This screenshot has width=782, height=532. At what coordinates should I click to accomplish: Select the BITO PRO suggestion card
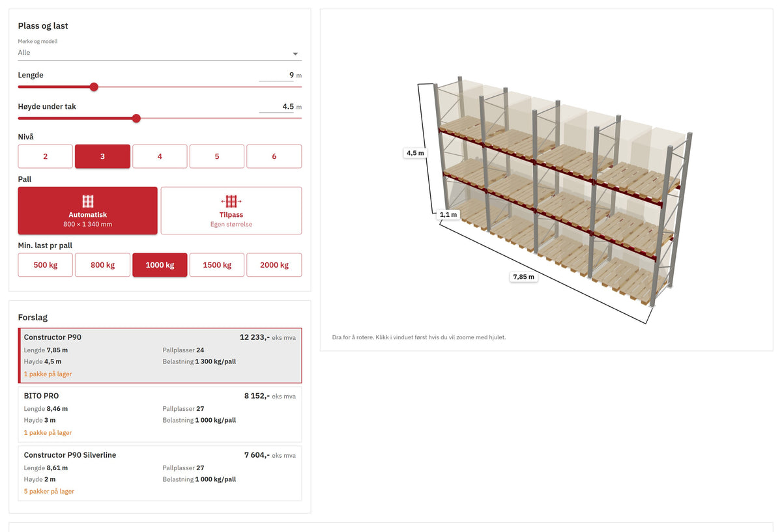160,415
